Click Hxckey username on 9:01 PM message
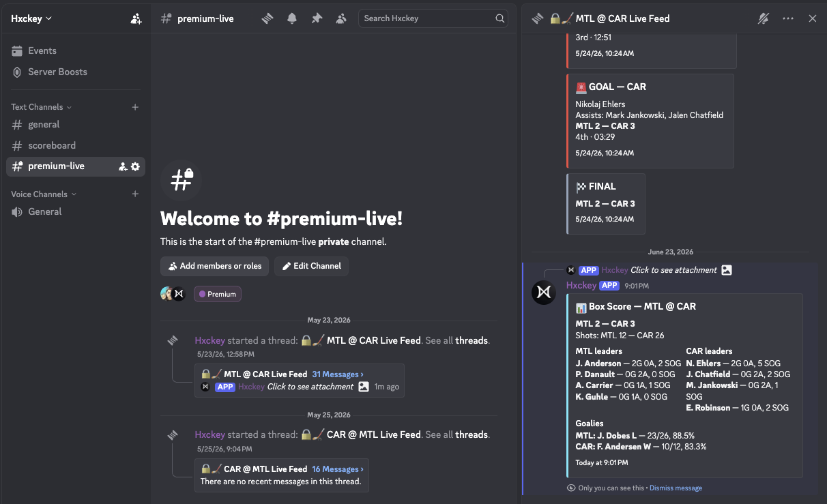 coord(581,286)
